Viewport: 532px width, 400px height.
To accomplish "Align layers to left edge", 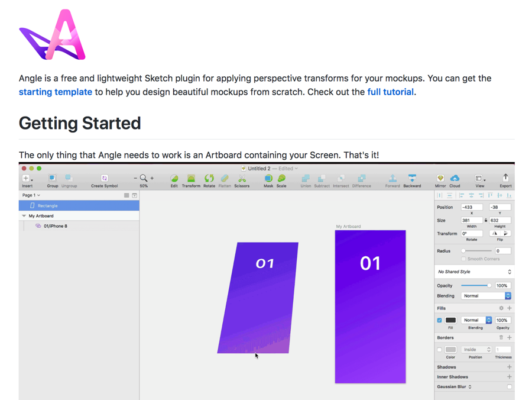I will pyautogui.click(x=462, y=195).
